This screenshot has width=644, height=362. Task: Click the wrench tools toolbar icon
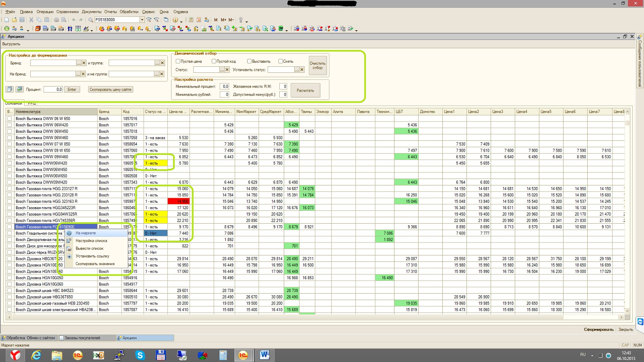pos(241,20)
